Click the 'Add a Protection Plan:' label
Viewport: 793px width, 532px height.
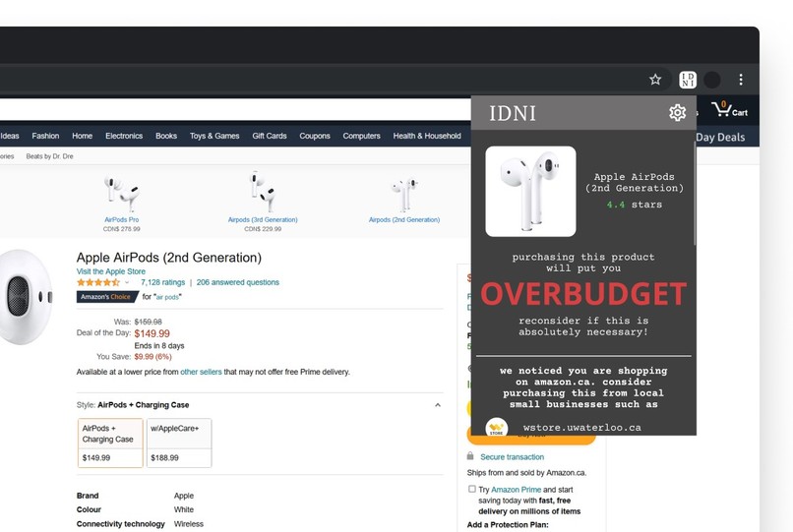(x=508, y=525)
